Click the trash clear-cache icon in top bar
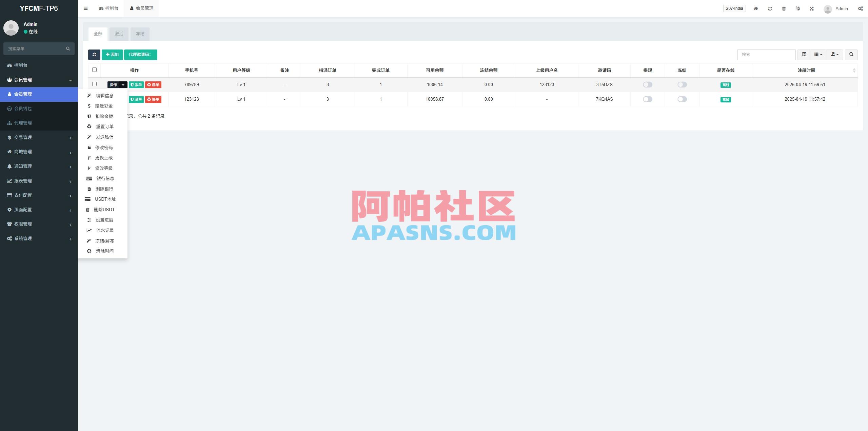Screen dimensions: 868x431 [784, 8]
